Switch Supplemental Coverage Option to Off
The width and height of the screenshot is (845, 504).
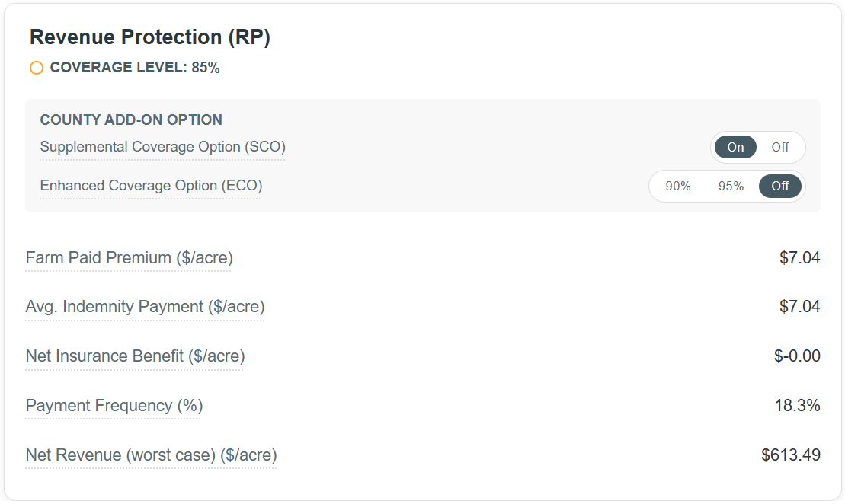779,147
